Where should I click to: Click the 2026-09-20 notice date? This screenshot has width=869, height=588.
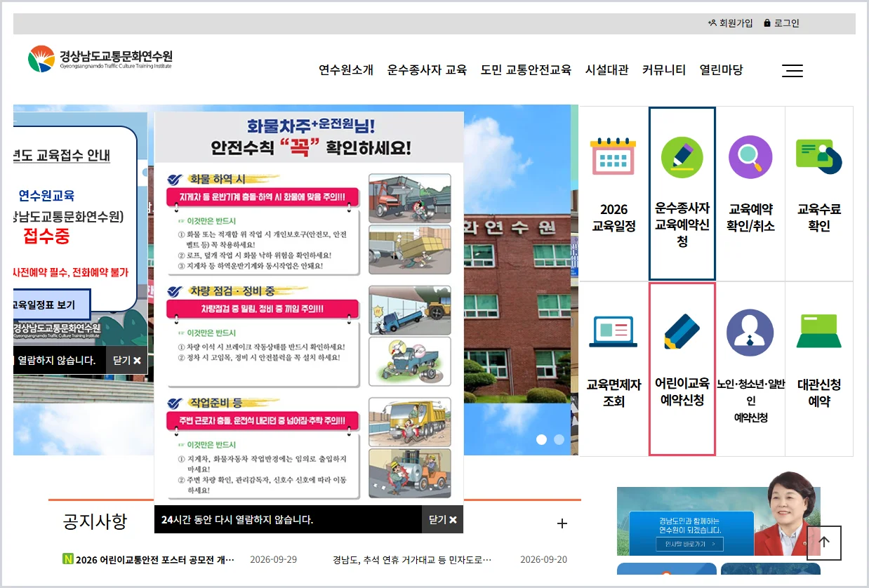coord(543,559)
